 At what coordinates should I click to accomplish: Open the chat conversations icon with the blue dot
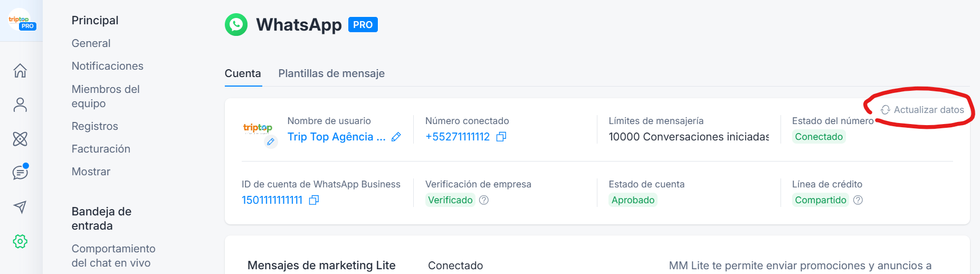[20, 172]
